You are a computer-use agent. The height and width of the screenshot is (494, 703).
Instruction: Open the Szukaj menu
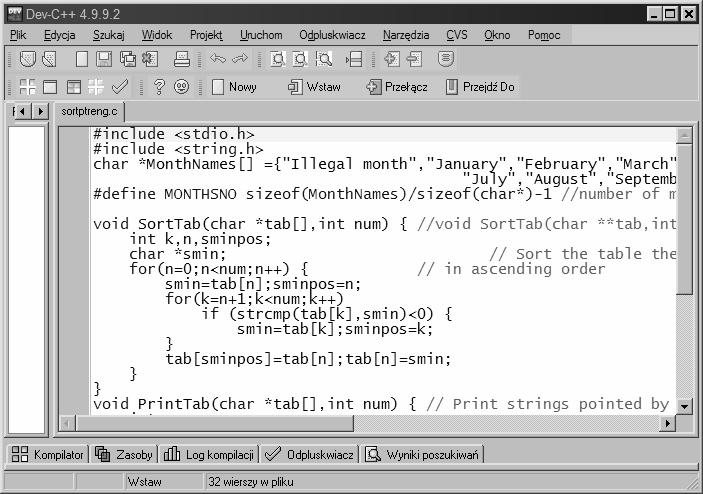[x=108, y=35]
